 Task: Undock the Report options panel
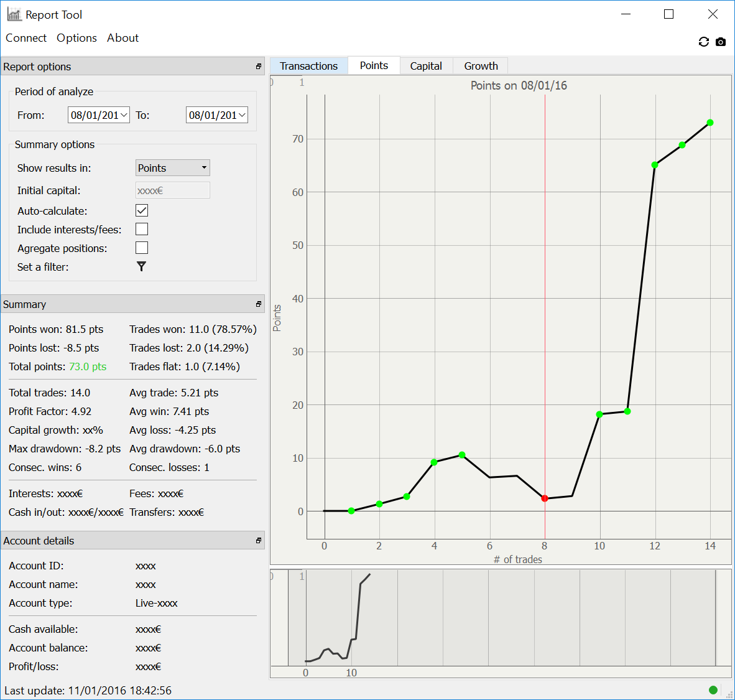[258, 67]
